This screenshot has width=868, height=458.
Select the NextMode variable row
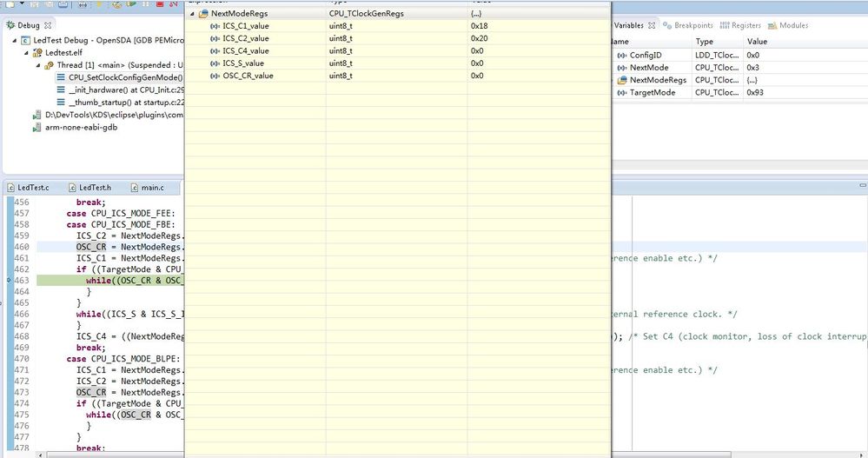(x=739, y=68)
